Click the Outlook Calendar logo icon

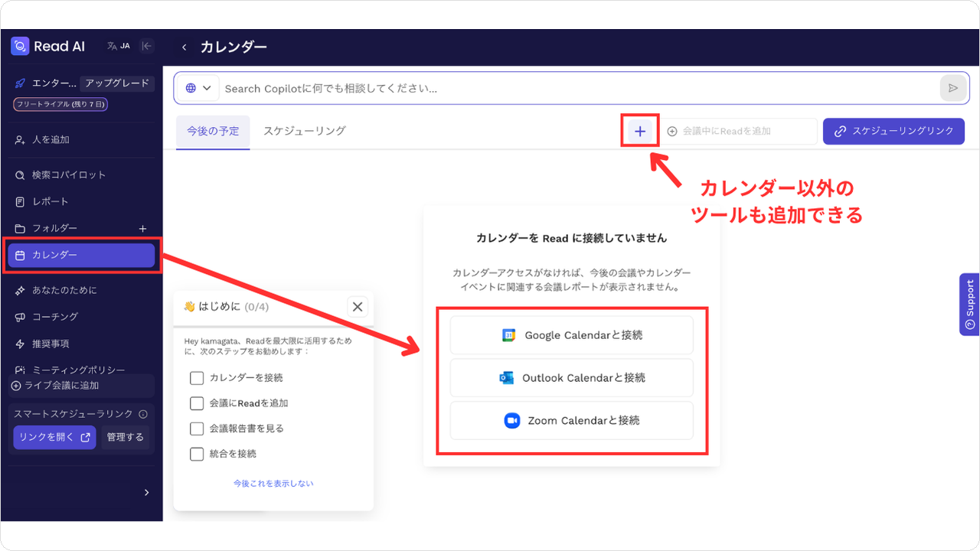(506, 378)
